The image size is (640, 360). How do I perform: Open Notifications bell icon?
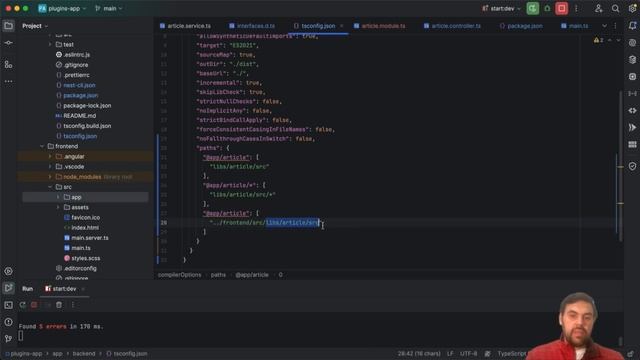[x=632, y=26]
